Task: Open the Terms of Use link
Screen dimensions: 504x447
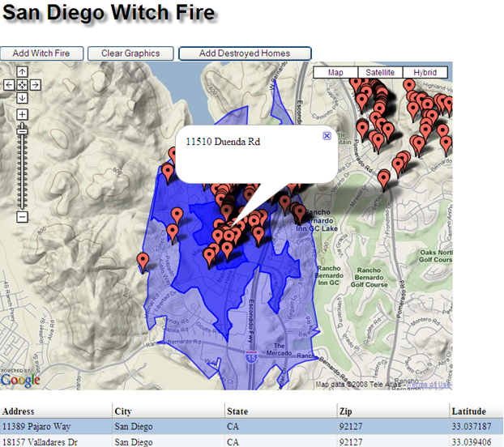Action: pyautogui.click(x=429, y=385)
